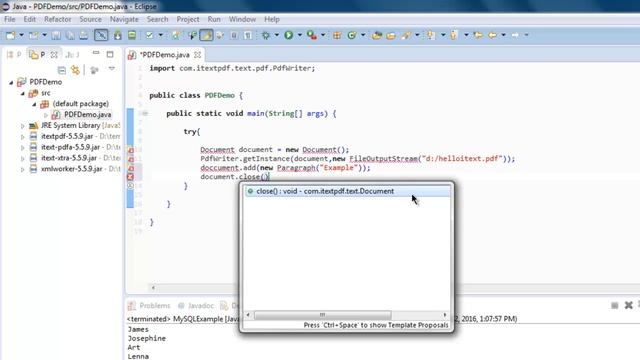
Task: Select PDFDemo.java in Package Explorer
Action: tap(87, 115)
